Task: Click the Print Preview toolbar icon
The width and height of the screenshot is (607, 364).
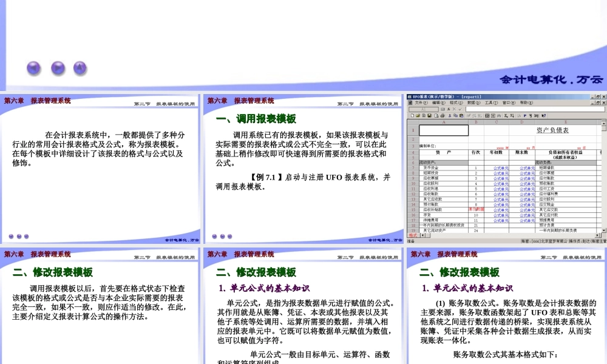Action: pyautogui.click(x=436, y=115)
